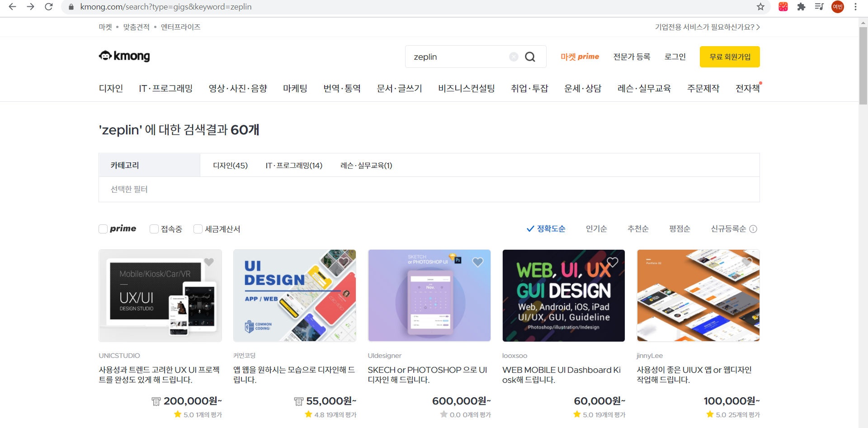This screenshot has width=868, height=428.
Task: Reload the page with refresh icon
Action: (x=49, y=7)
